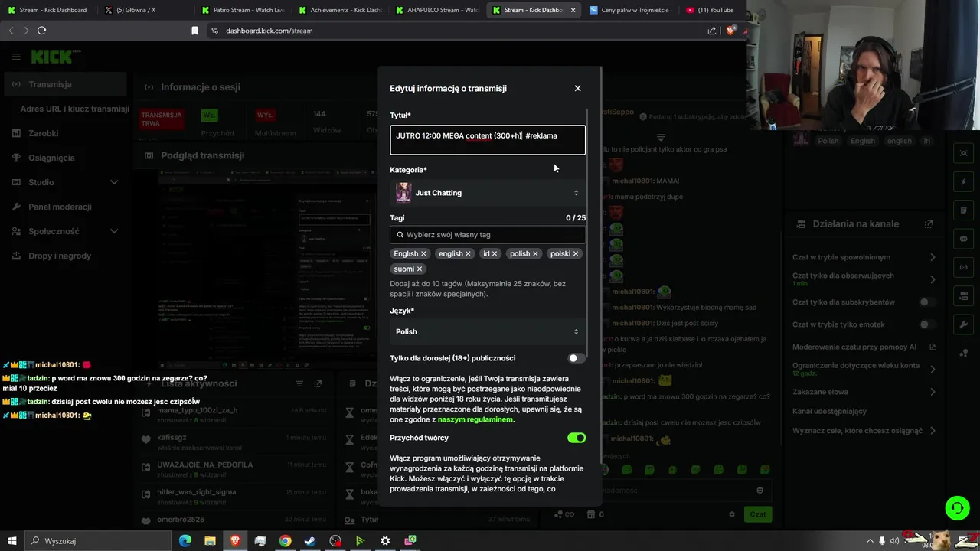
Task: Switch to the Główna / X browser tab
Action: click(x=145, y=10)
